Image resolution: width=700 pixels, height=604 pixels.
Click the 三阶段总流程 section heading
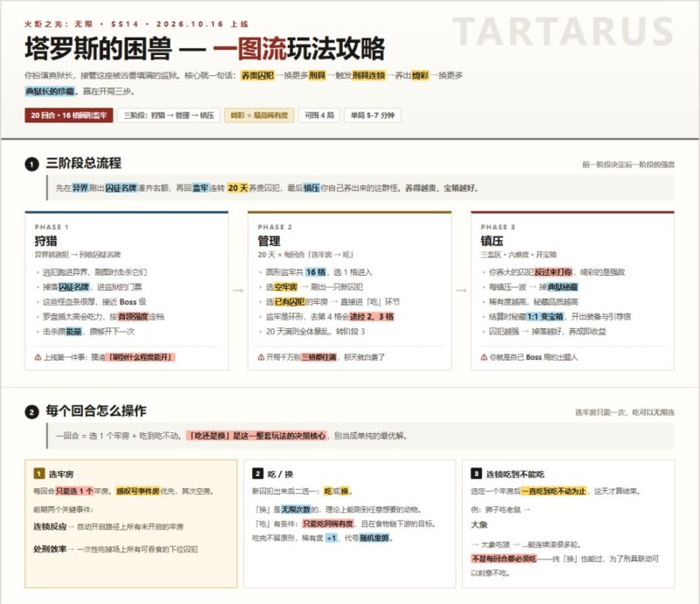click(x=83, y=163)
